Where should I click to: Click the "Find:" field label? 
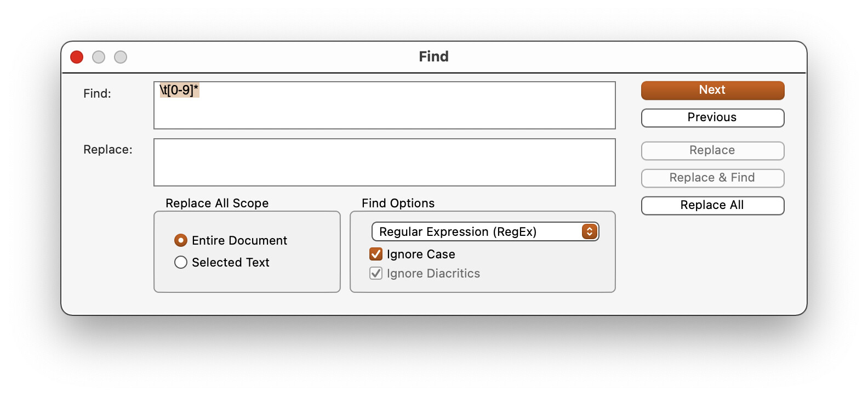97,94
